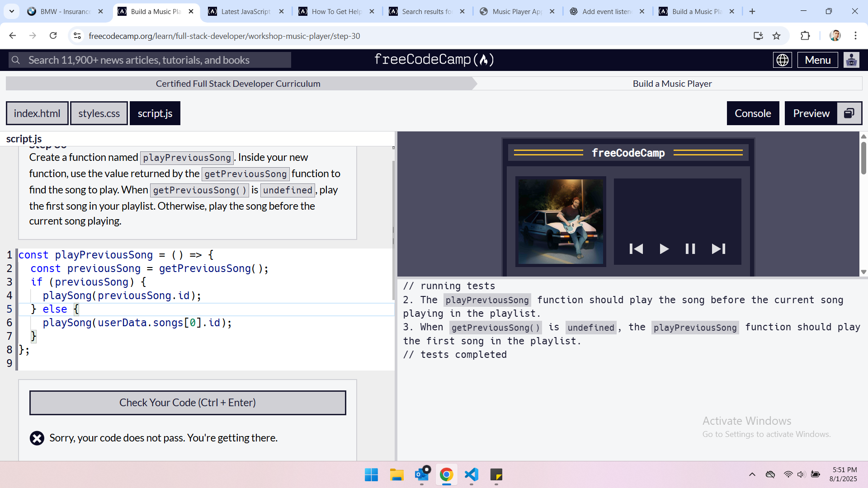Click the previous track button in preview
Image resolution: width=868 pixels, height=488 pixels.
636,249
